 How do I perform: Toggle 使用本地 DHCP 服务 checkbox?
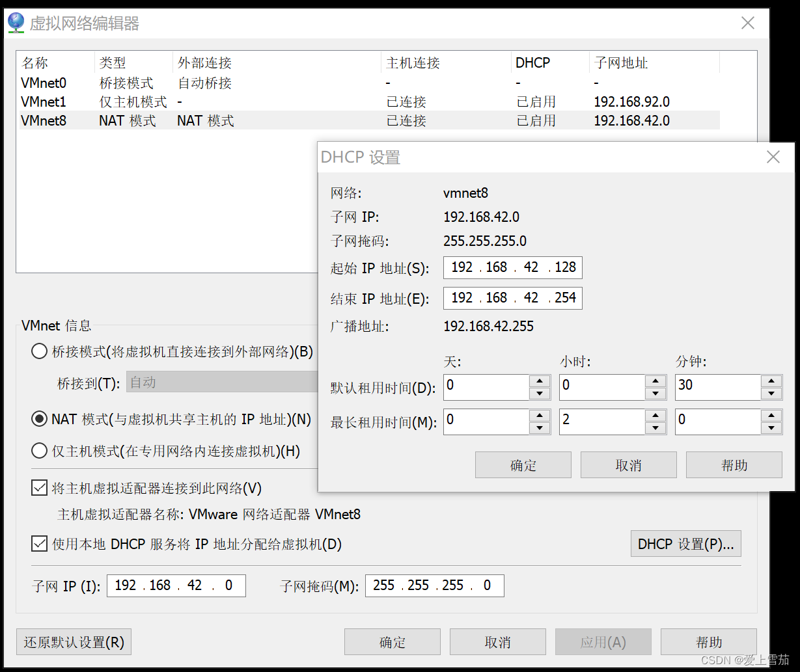[x=39, y=544]
